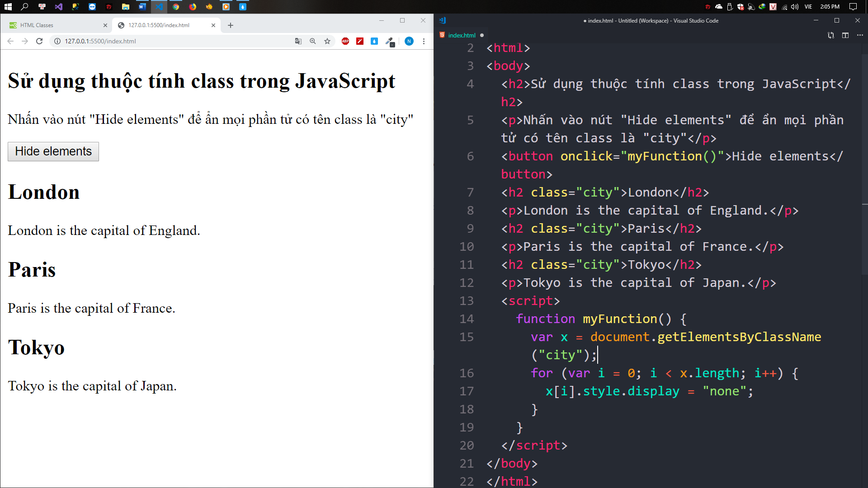Viewport: 868px width, 488px height.
Task: Click the VIE language indicator in tray
Action: (x=808, y=7)
